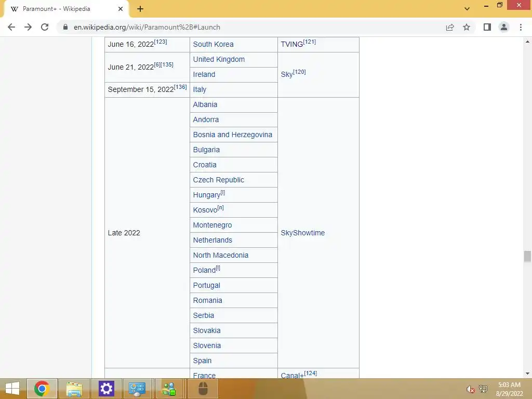
Task: Open the Hungary link
Action: 207,195
